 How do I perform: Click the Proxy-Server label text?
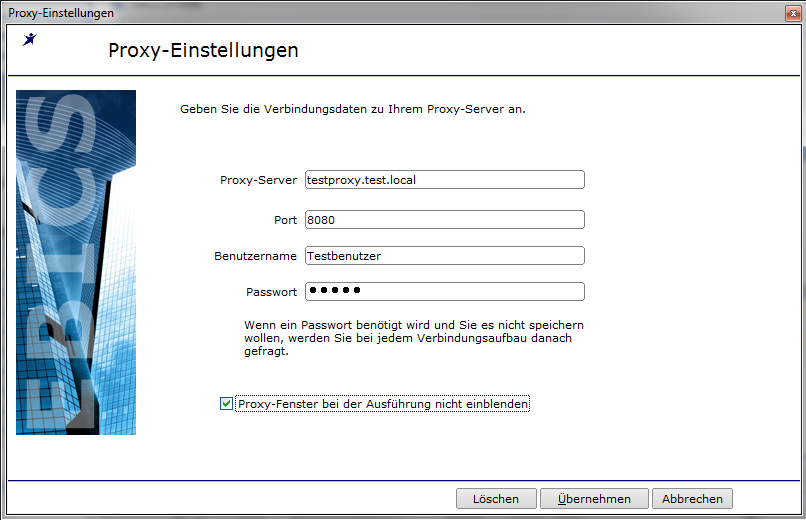(259, 180)
